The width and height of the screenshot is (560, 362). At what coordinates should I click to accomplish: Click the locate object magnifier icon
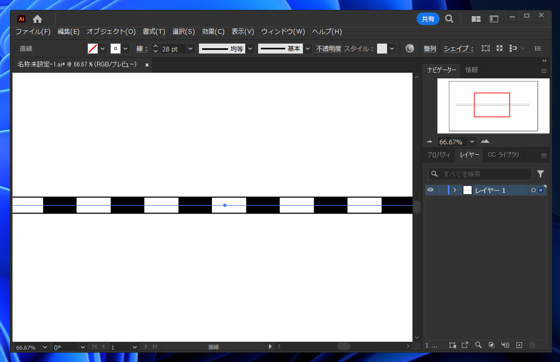coord(478,345)
